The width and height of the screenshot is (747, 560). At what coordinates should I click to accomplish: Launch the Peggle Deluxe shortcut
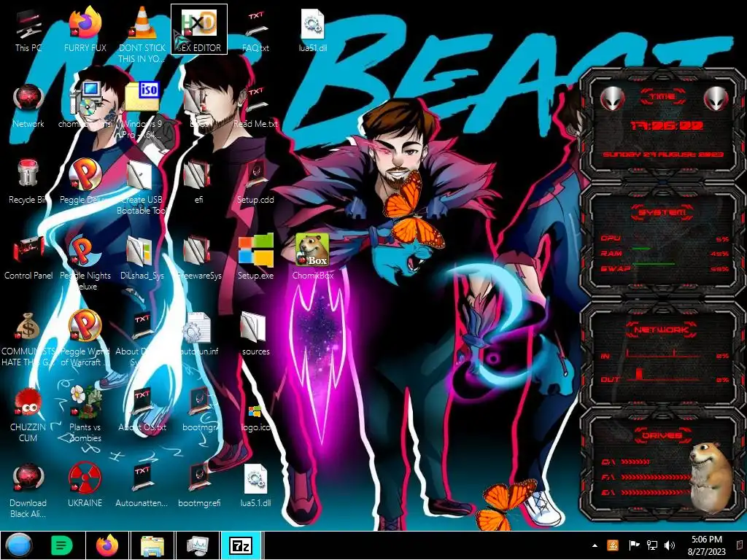coord(85,182)
